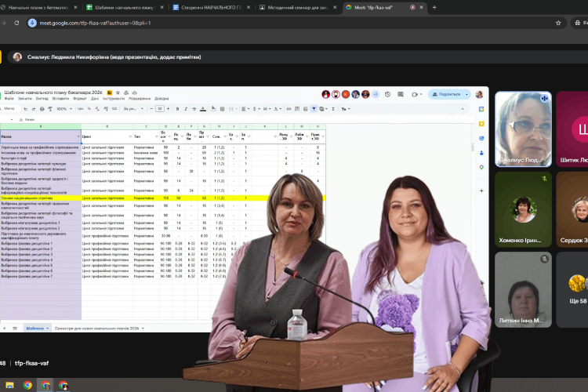Screen dimensions: 588x392
Task: Click the Chrome icon in the taskbar
Action: tap(28, 385)
